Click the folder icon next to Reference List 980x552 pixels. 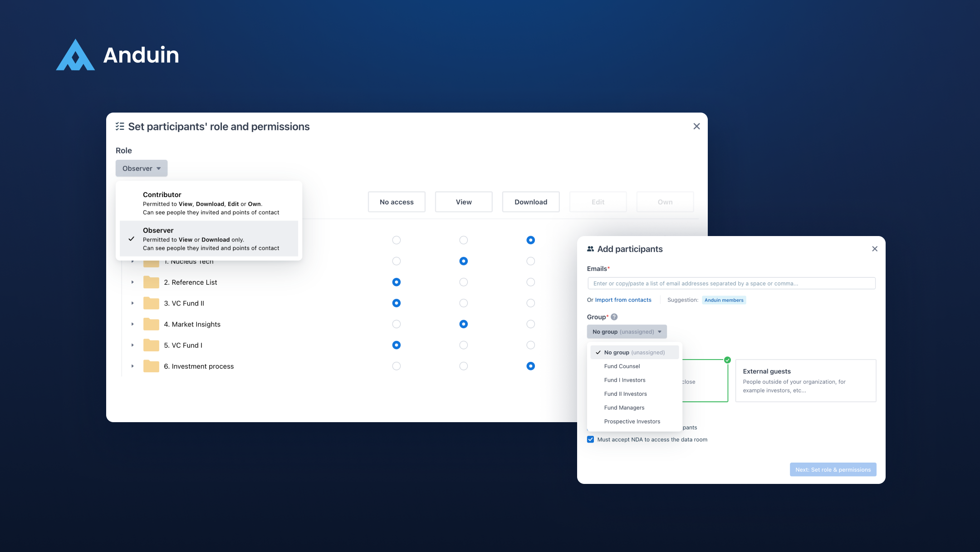(x=151, y=282)
